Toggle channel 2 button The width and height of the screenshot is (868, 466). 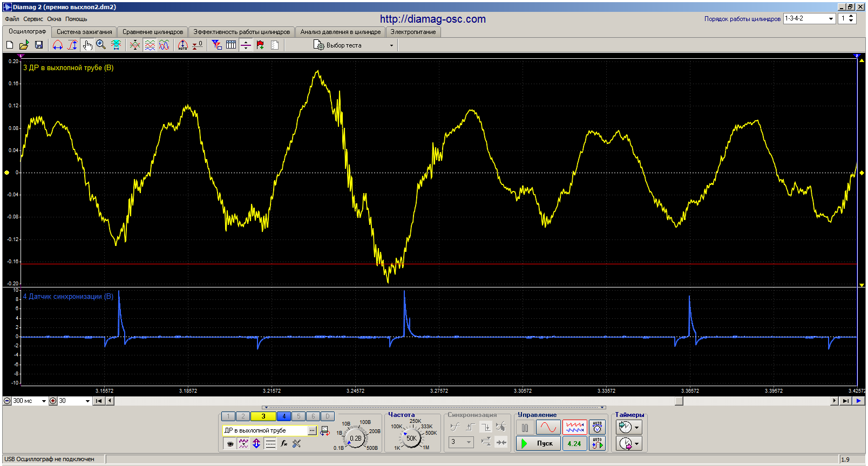point(243,416)
